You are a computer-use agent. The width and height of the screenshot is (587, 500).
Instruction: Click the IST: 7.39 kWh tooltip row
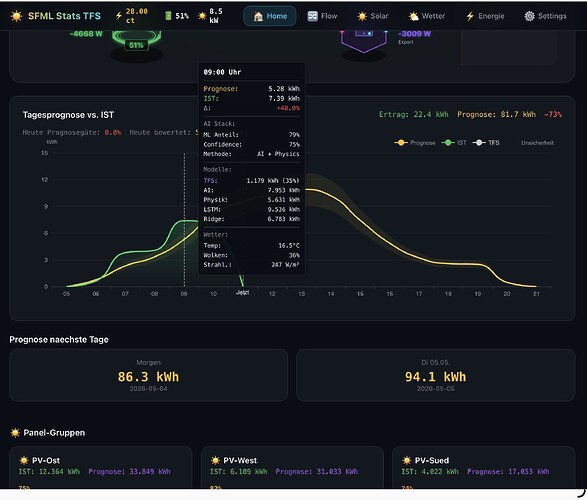click(252, 98)
